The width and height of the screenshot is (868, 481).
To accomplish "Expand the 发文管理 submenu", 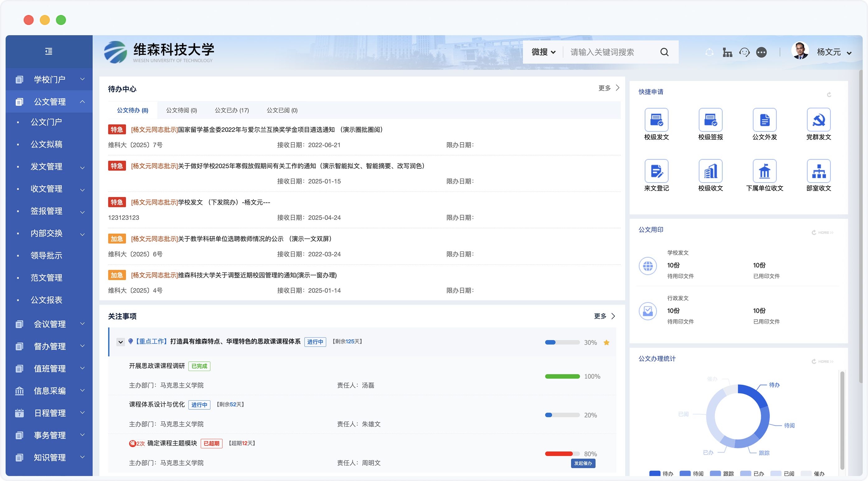I will tap(82, 168).
